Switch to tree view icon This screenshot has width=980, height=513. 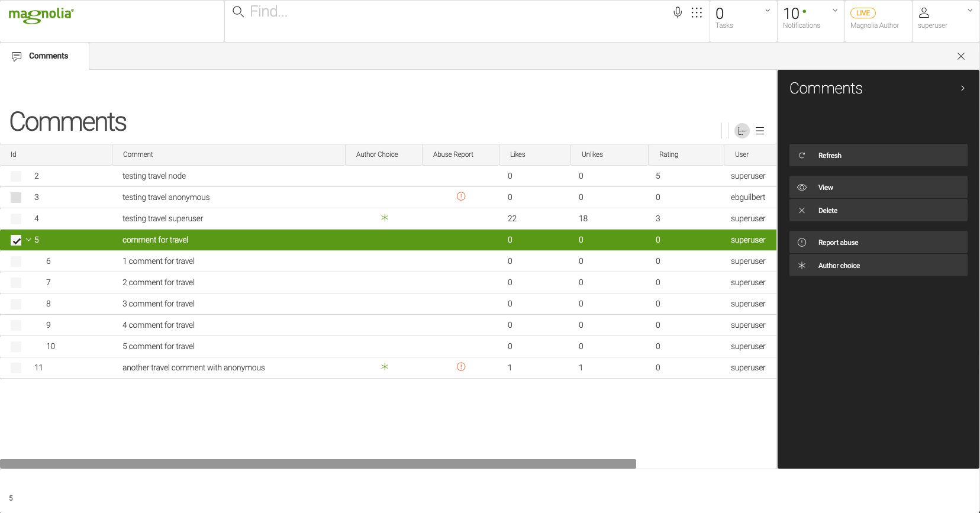[x=742, y=131]
